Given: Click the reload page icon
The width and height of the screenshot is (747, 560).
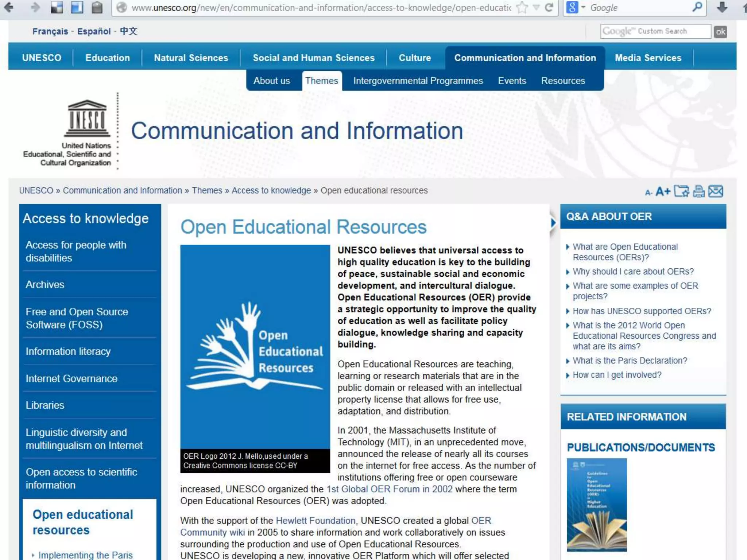Looking at the screenshot, I should tap(549, 7).
